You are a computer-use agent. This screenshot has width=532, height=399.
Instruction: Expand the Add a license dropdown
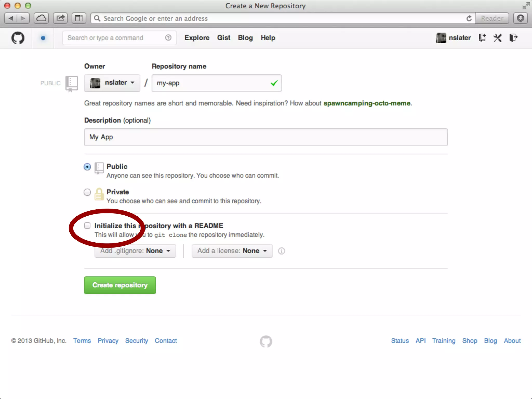click(x=232, y=251)
